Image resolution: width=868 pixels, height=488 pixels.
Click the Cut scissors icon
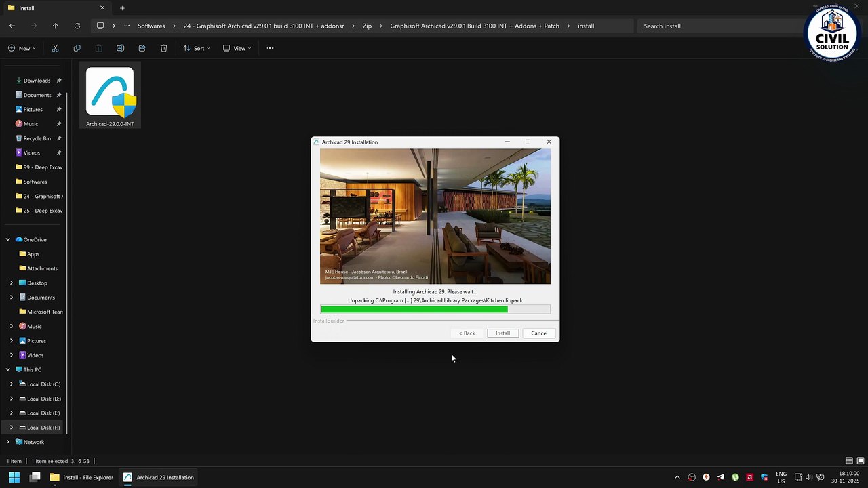coord(55,48)
